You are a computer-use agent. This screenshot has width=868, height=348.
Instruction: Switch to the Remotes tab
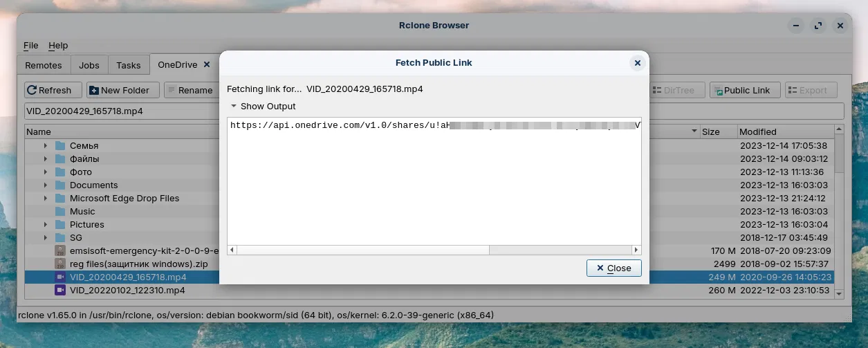point(44,65)
